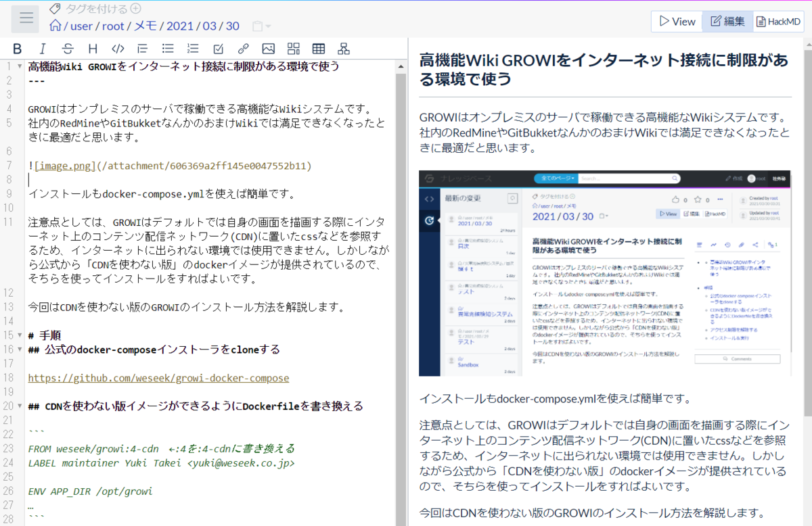Click the embedded GROWI screenshot in preview
The image size is (812, 526).
tap(605, 273)
